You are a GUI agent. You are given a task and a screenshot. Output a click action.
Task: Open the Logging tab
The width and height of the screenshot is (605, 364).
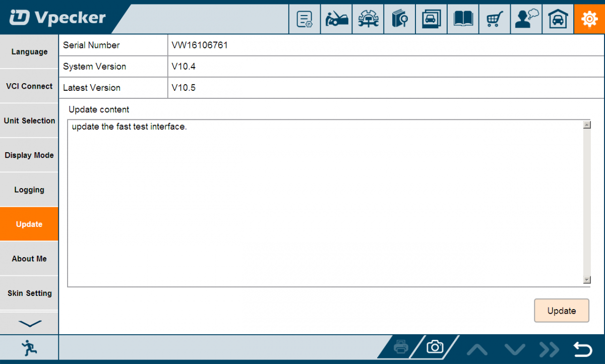tap(29, 190)
